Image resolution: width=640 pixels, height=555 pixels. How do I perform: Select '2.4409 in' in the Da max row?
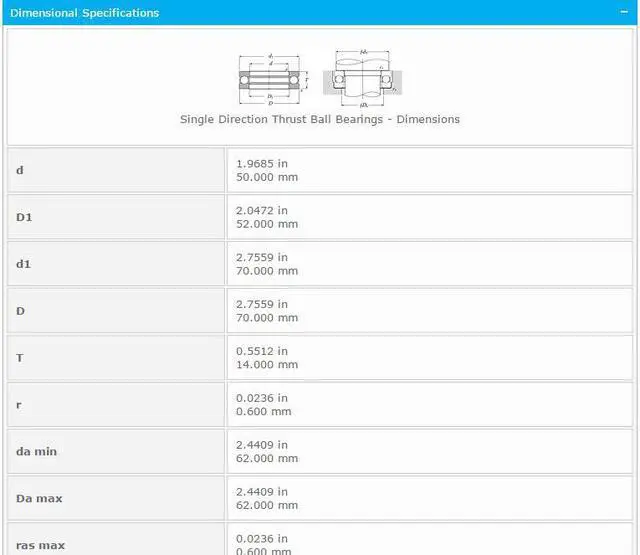point(262,492)
